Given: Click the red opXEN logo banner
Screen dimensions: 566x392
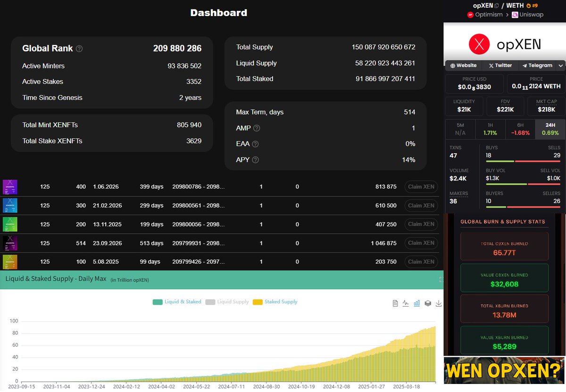Looking at the screenshot, I should pos(505,45).
